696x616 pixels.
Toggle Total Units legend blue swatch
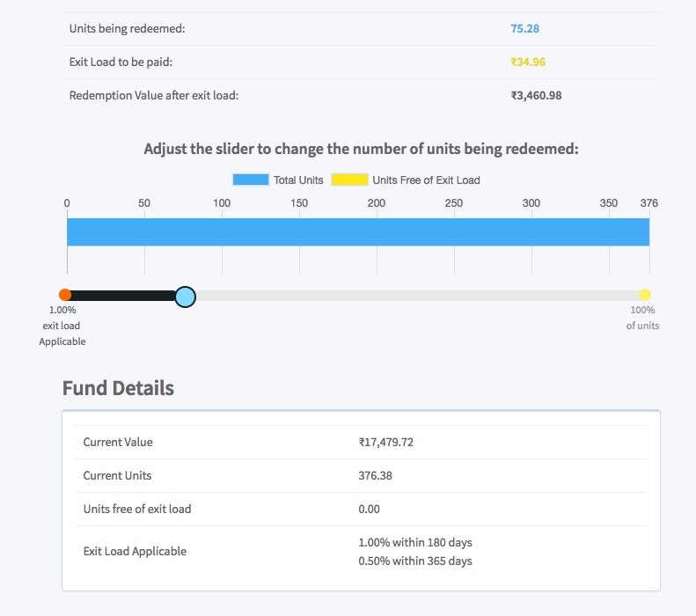pos(251,180)
